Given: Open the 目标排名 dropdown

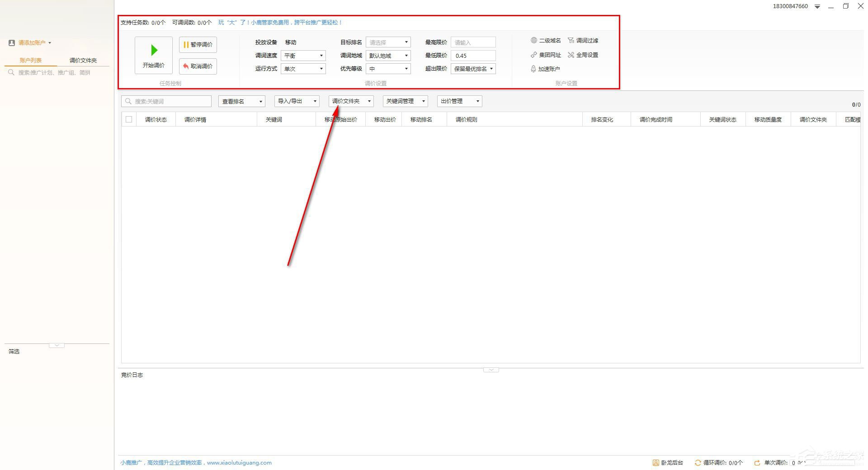Looking at the screenshot, I should point(388,42).
